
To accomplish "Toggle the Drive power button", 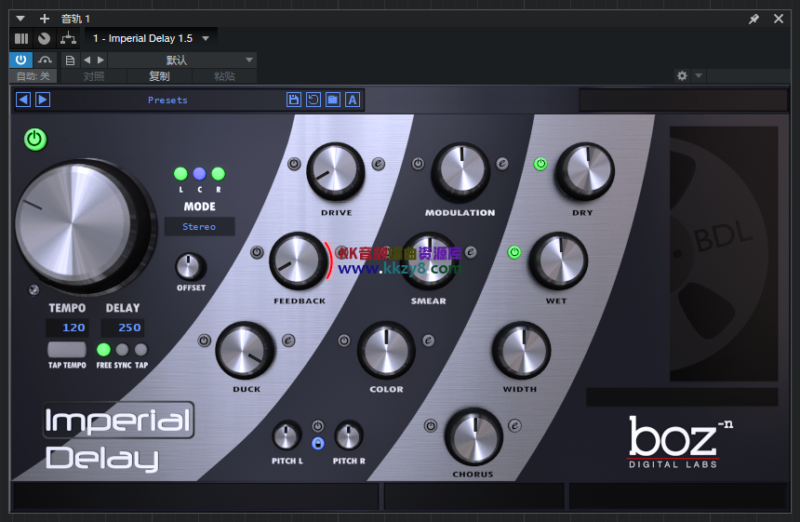I will pos(294,164).
